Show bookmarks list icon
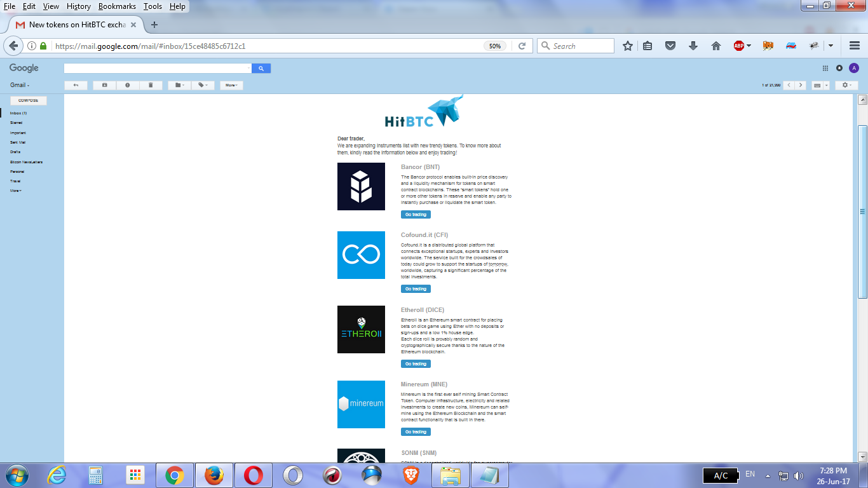 tap(648, 46)
